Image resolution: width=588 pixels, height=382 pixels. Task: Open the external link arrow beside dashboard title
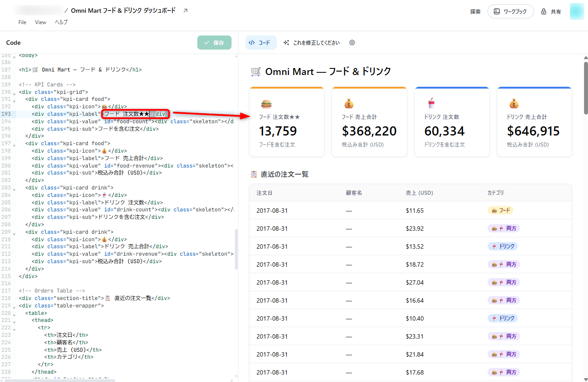point(185,11)
